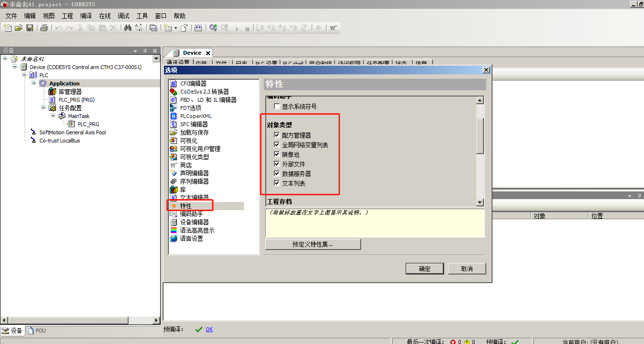Image resolution: width=644 pixels, height=344 pixels.
Task: Click 确定 button in options dialog
Action: (424, 269)
